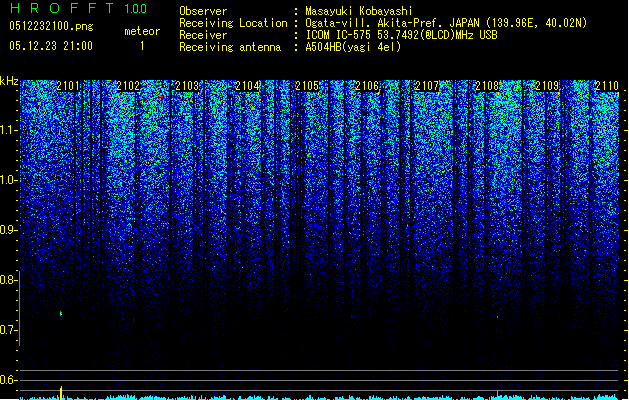Image resolution: width=629 pixels, height=400 pixels.
Task: Click the 2104 time marker
Action: pos(248,86)
